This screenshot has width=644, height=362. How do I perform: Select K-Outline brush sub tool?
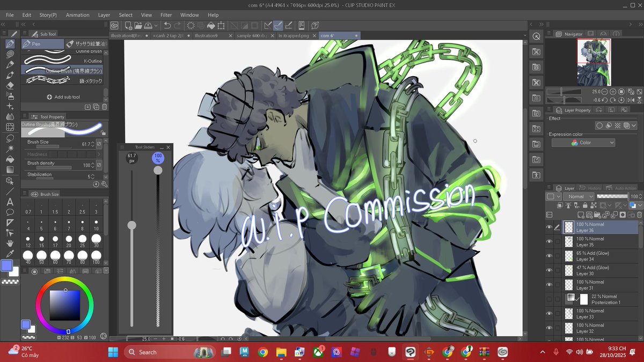pyautogui.click(x=63, y=61)
